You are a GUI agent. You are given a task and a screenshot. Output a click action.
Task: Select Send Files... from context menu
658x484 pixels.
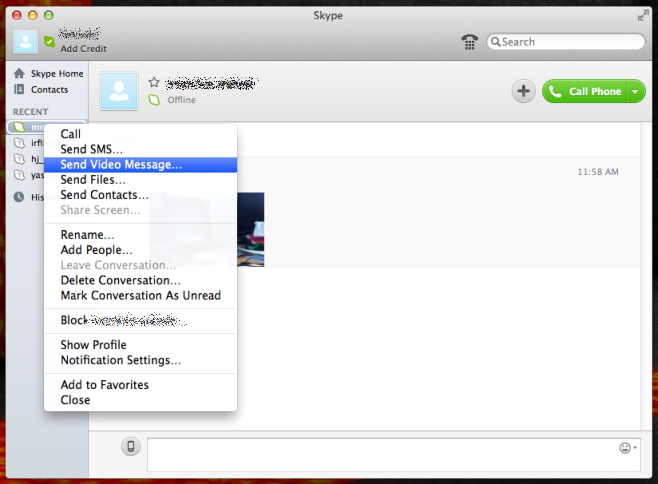(141, 180)
